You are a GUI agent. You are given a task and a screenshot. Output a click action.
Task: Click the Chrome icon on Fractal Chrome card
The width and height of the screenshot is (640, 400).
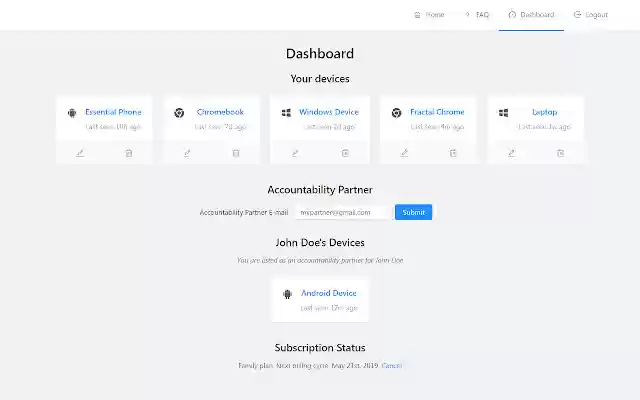coord(396,113)
